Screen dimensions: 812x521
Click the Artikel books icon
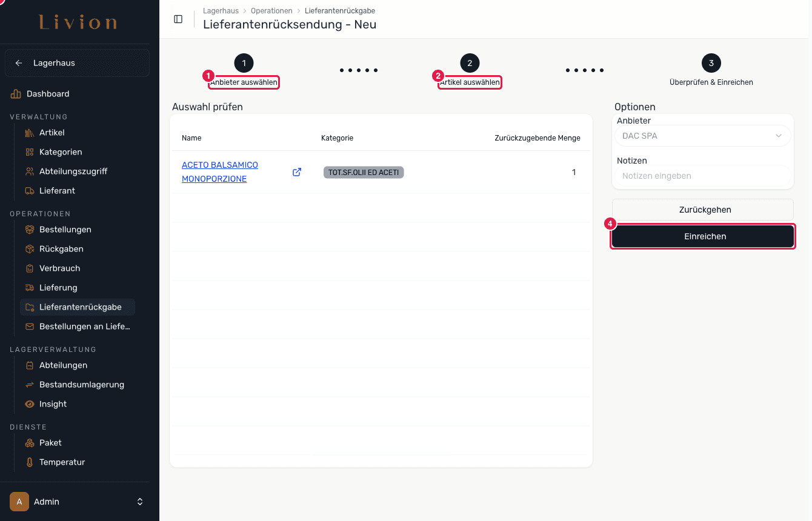click(x=30, y=133)
